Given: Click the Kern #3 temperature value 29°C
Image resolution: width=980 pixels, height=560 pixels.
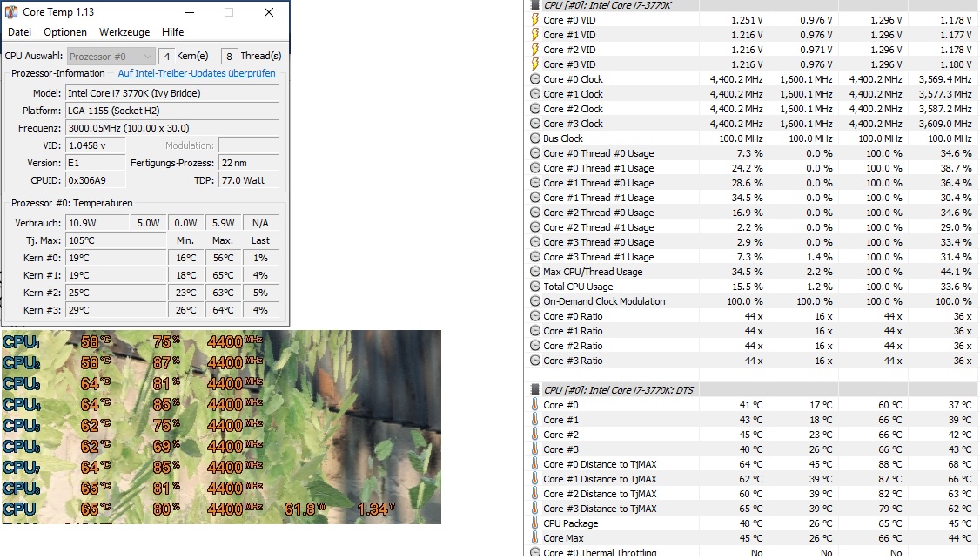Looking at the screenshot, I should point(116,310).
